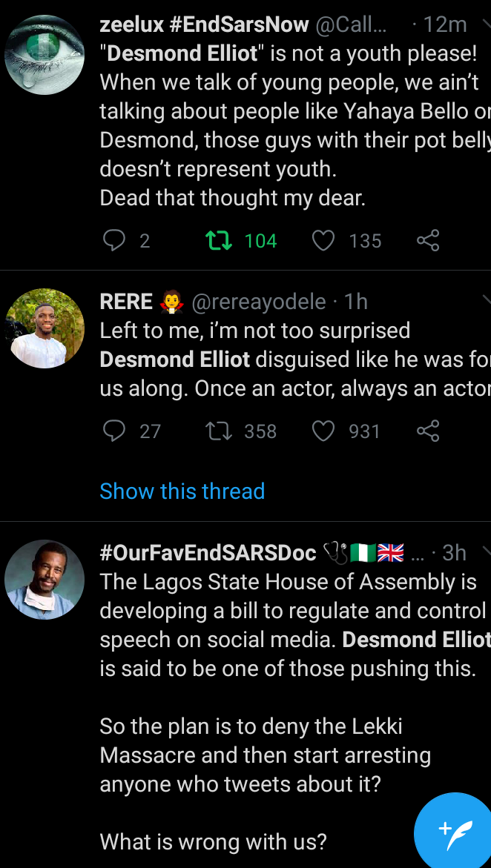
Task: Expand options chevron on #OurFavEndSARSDoc tweet
Action: tap(486, 552)
